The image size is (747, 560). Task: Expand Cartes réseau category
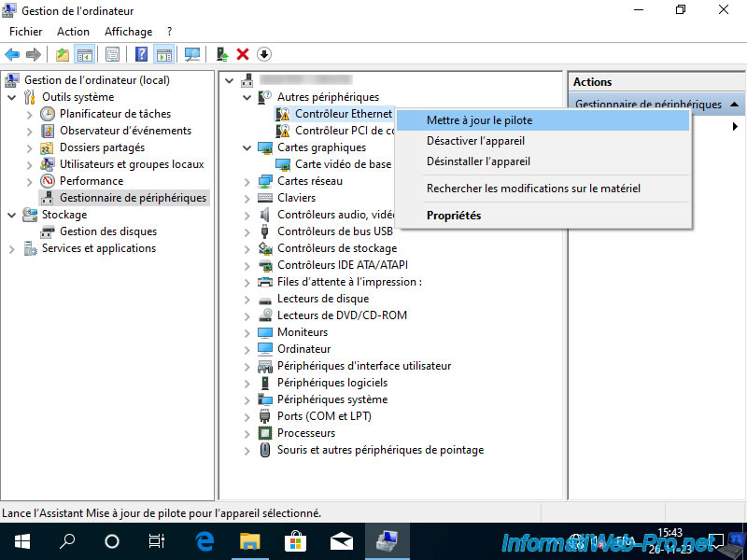click(247, 181)
